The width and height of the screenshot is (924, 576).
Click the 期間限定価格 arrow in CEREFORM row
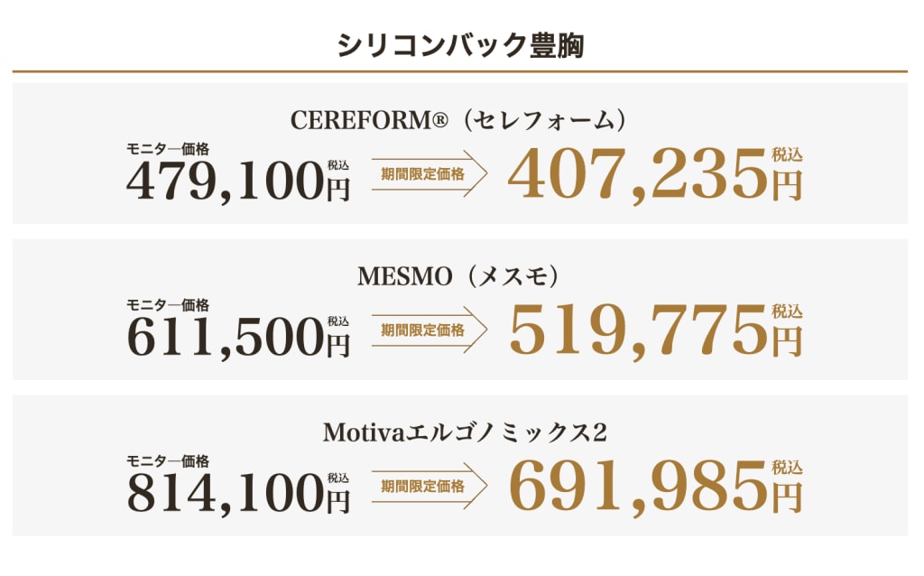coord(430,174)
